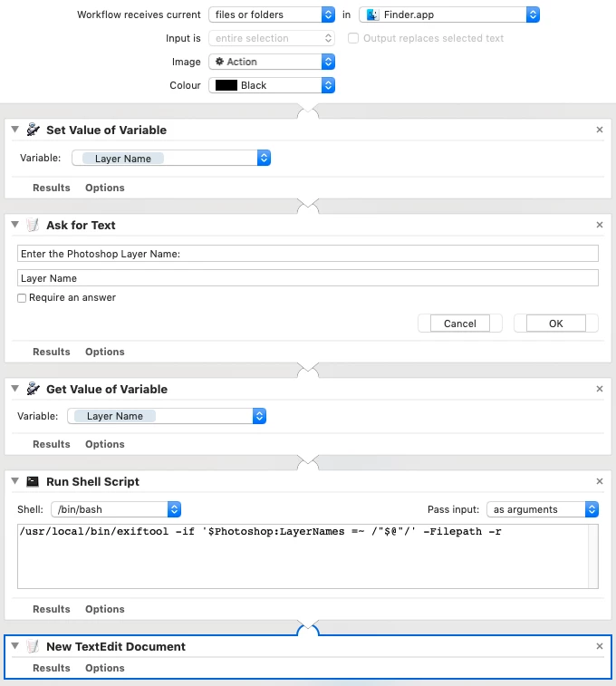Toggle Output replaces selected text checkbox
Image resolution: width=616 pixels, height=686 pixels.
tap(352, 38)
